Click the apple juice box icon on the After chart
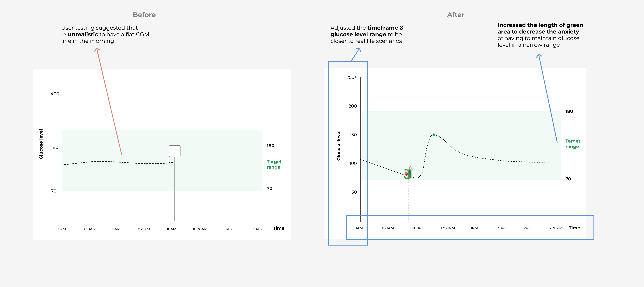This screenshot has height=287, width=644. pos(408,173)
